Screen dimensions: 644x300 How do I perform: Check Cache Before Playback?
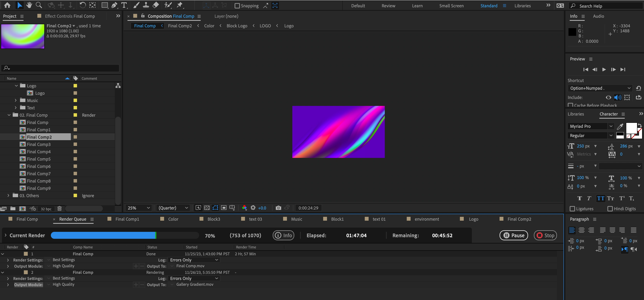pos(571,105)
